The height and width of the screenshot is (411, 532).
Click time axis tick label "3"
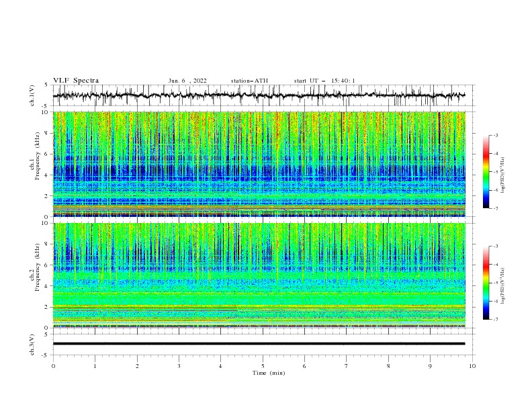(179, 366)
